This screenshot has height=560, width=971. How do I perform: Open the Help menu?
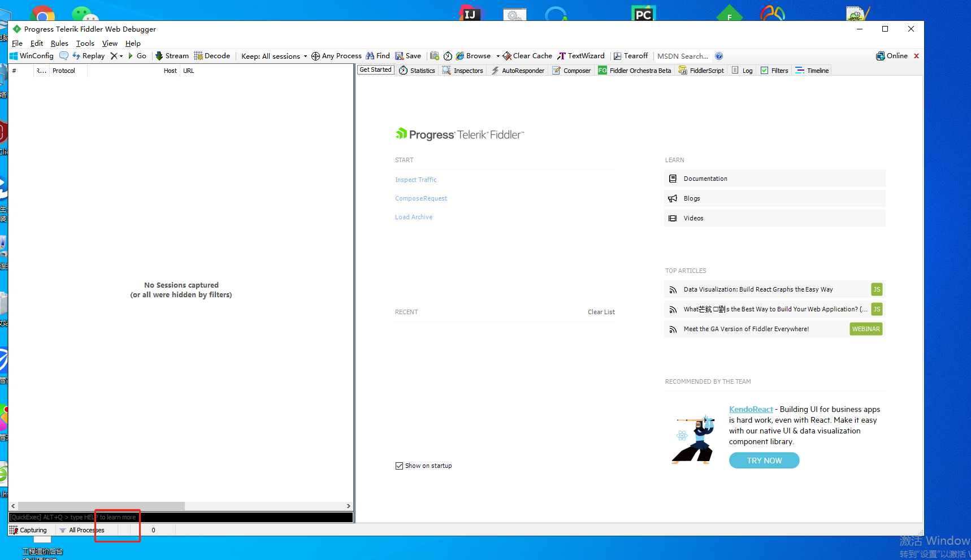pyautogui.click(x=133, y=44)
